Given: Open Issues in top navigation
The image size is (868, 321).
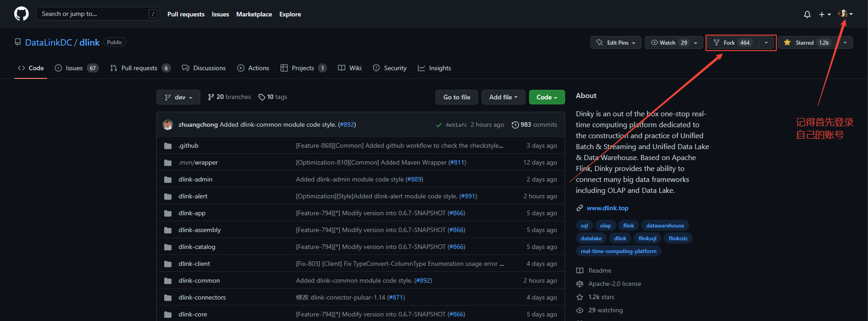Looking at the screenshot, I should 220,14.
